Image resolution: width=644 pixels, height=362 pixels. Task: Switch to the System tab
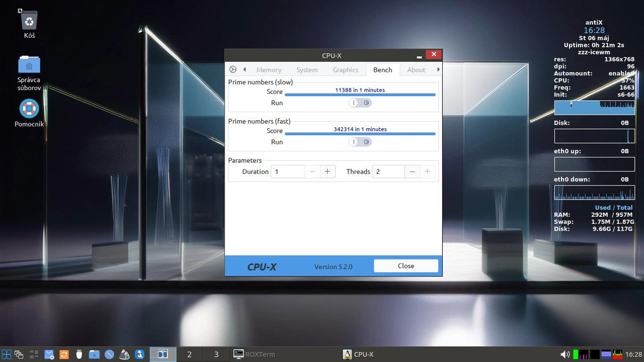tap(307, 70)
